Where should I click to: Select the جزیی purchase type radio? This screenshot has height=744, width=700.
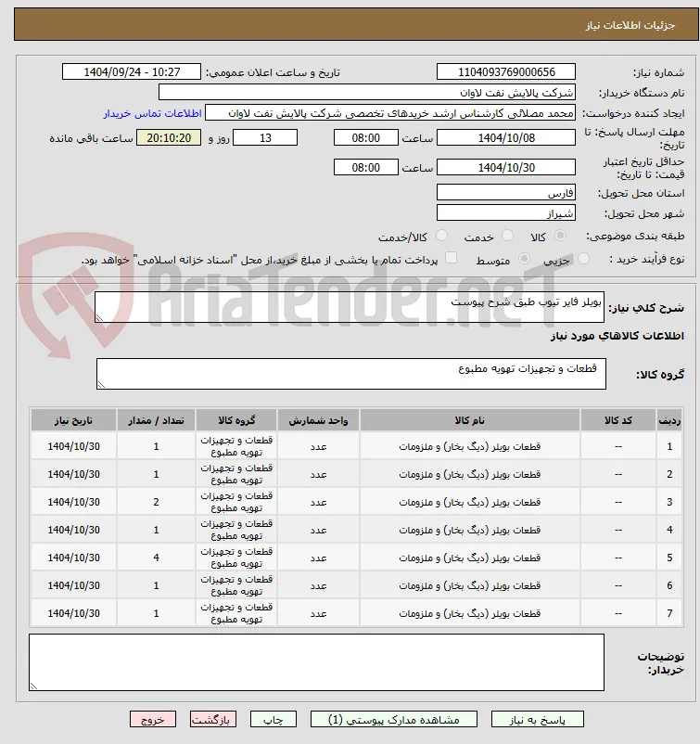tap(583, 259)
